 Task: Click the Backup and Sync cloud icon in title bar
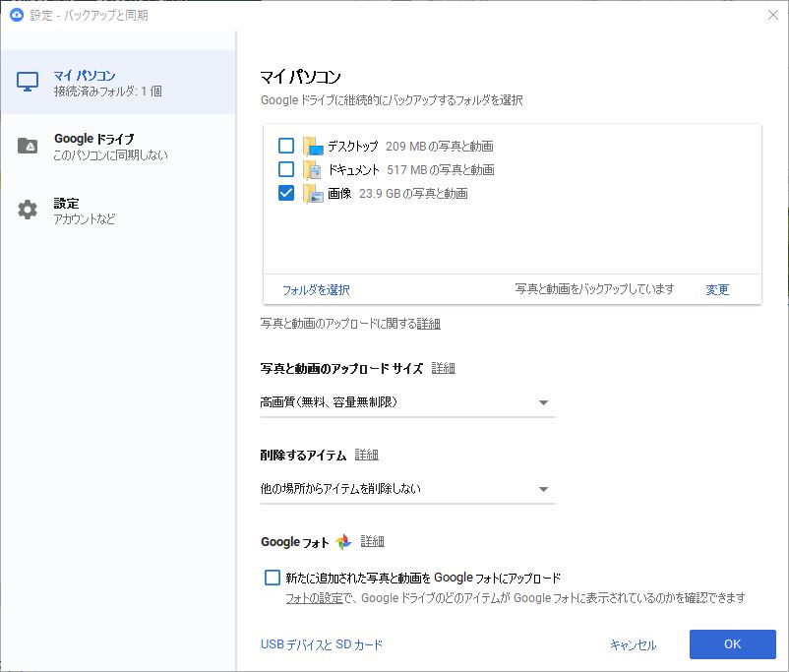[x=17, y=15]
